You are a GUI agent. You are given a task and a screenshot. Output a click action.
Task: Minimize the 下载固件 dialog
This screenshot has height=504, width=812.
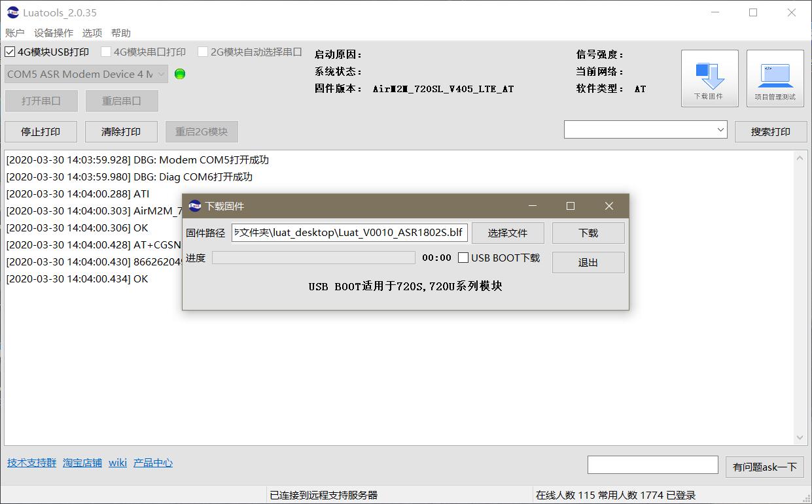coord(533,206)
